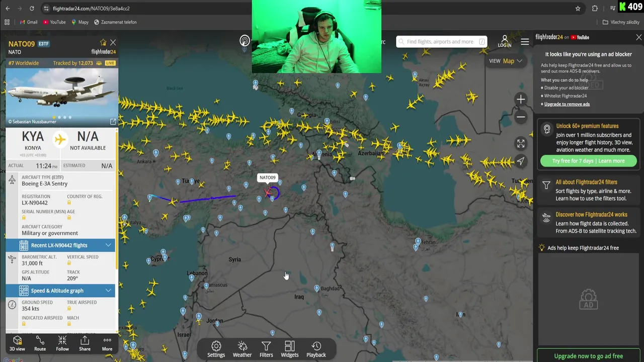The image size is (644, 362).
Task: Click the KYA Konya origin airport
Action: (33, 140)
